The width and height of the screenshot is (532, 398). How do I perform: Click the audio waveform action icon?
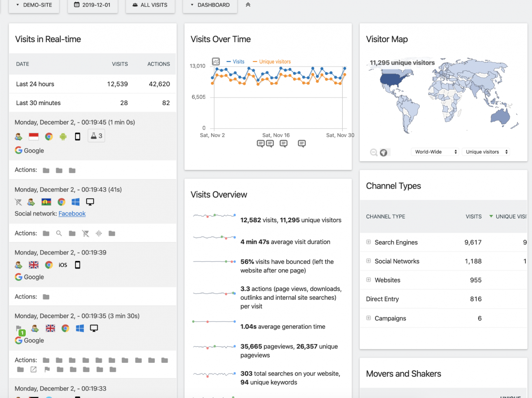(x=99, y=233)
